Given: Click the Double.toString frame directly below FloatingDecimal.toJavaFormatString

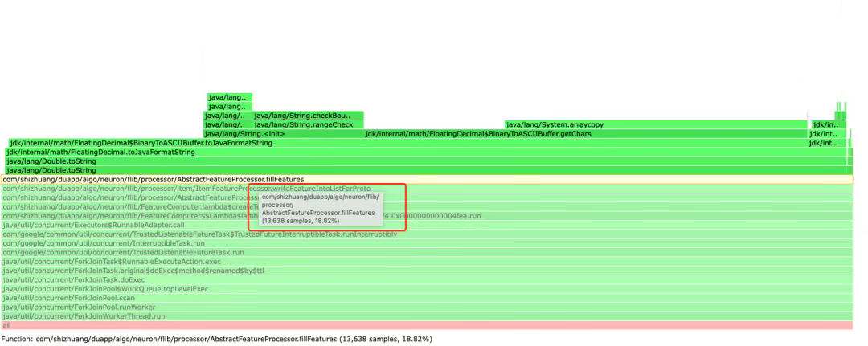Looking at the screenshot, I should [425, 161].
